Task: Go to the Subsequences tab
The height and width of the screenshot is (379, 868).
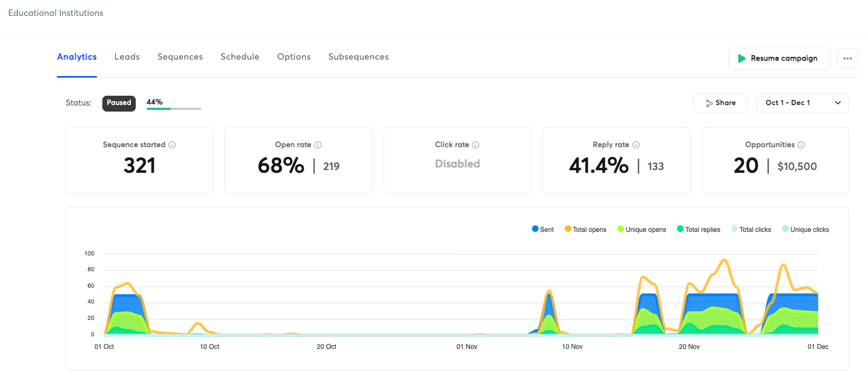Action: pos(358,57)
